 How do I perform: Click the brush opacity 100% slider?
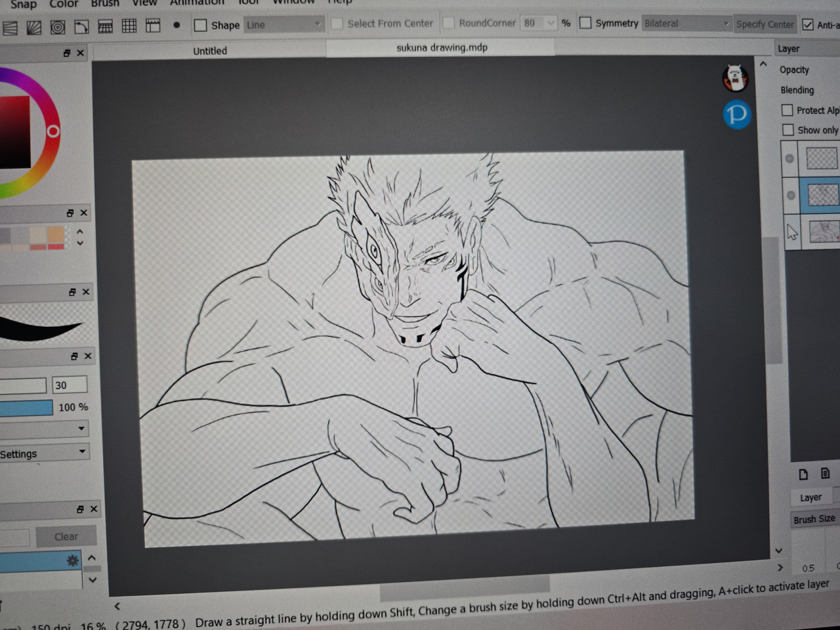[x=26, y=408]
